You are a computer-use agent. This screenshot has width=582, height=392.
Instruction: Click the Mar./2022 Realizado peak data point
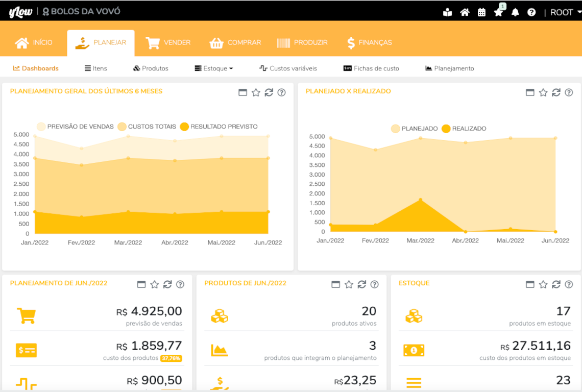click(421, 200)
